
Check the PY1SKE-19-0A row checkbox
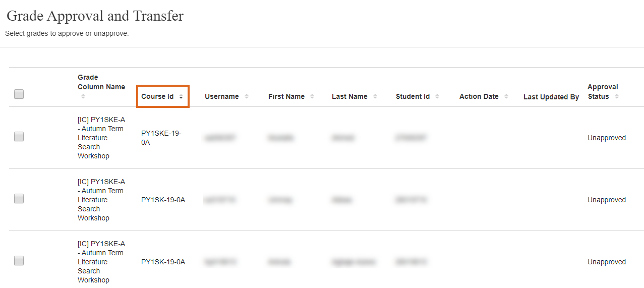point(19,136)
